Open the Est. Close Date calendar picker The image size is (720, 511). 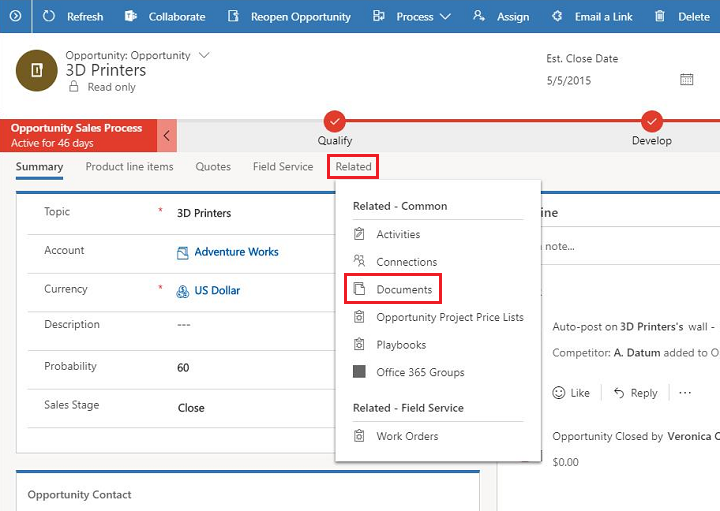[x=686, y=79]
